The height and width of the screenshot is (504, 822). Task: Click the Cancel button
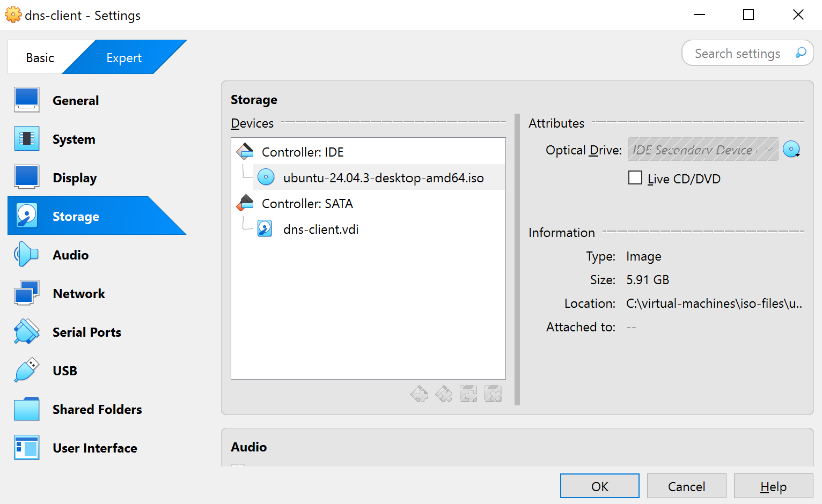click(x=687, y=486)
